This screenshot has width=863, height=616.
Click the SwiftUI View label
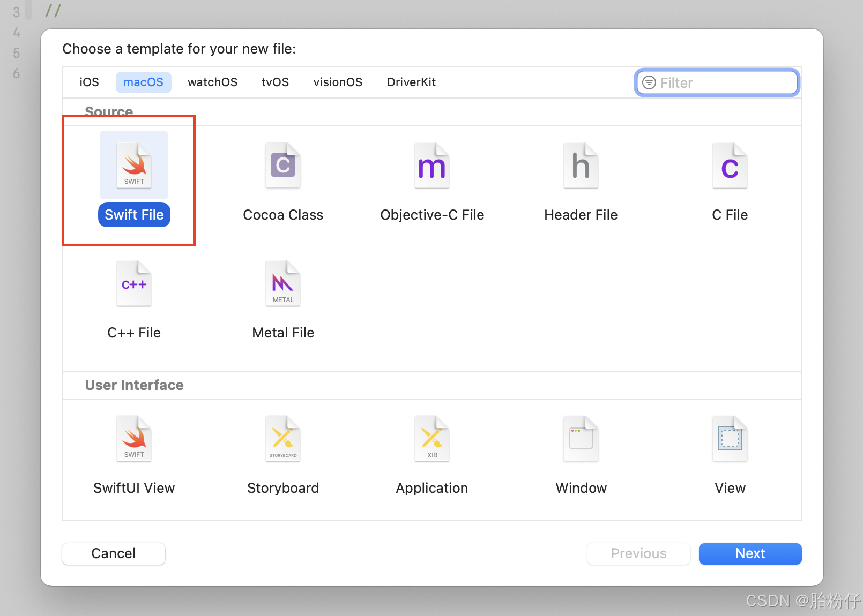(134, 488)
